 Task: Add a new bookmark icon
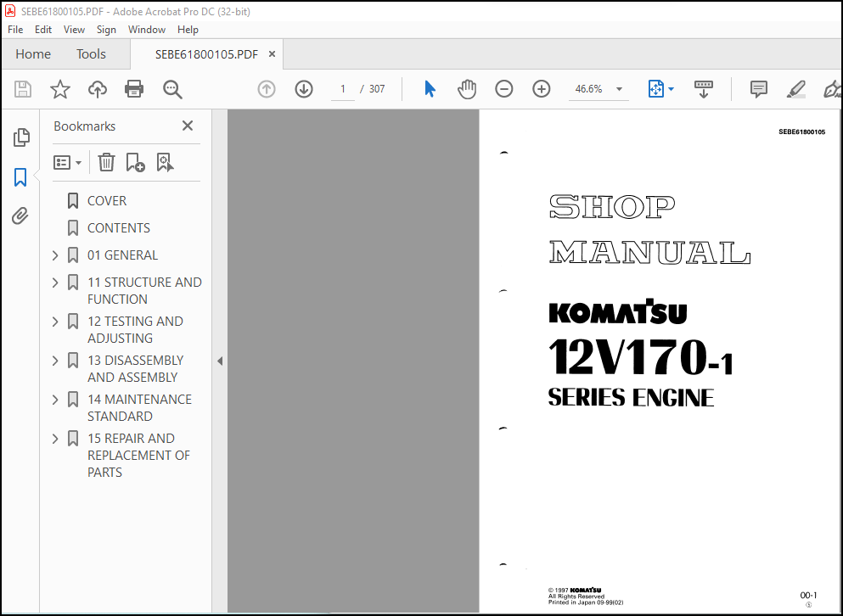coord(135,162)
